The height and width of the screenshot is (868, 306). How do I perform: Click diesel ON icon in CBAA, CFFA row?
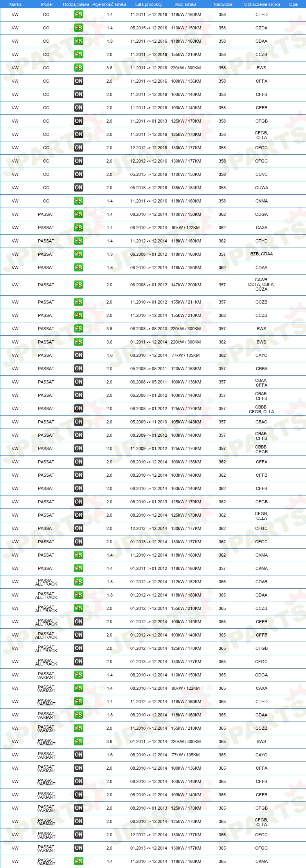(x=79, y=382)
